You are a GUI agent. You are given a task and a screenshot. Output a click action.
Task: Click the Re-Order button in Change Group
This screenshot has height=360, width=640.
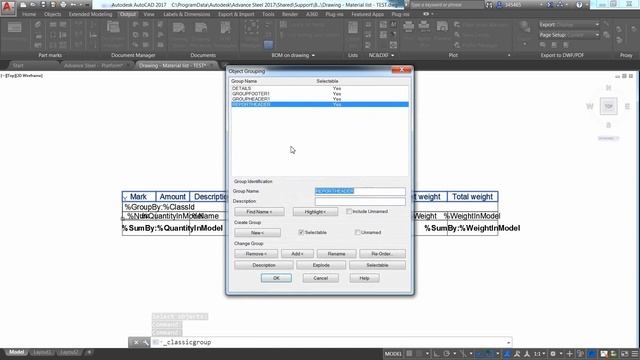[382, 254]
